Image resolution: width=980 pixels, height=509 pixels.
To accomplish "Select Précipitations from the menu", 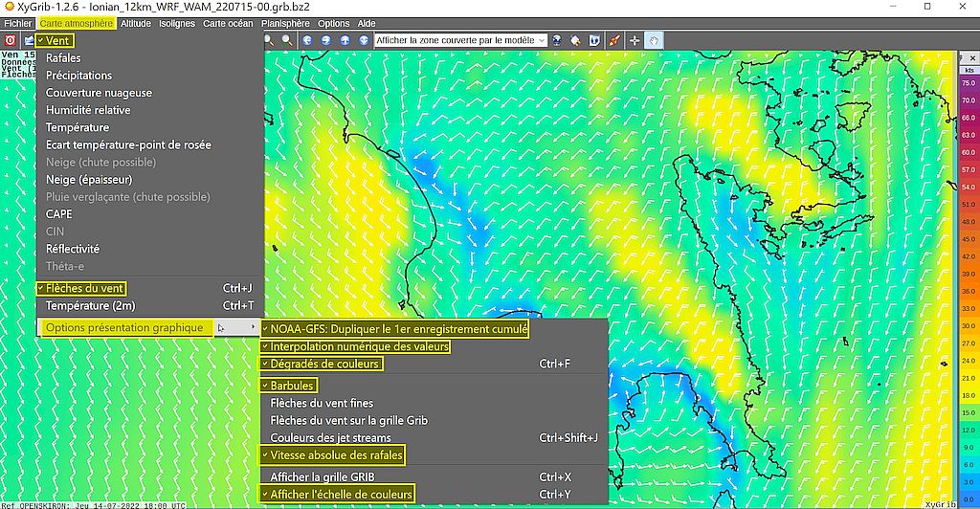I will coord(78,76).
